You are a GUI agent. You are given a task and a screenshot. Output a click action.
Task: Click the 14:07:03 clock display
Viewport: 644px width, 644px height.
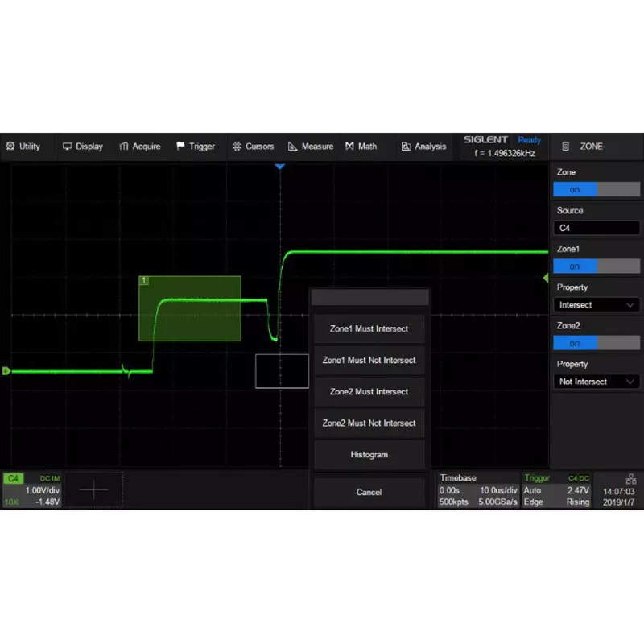point(618,491)
